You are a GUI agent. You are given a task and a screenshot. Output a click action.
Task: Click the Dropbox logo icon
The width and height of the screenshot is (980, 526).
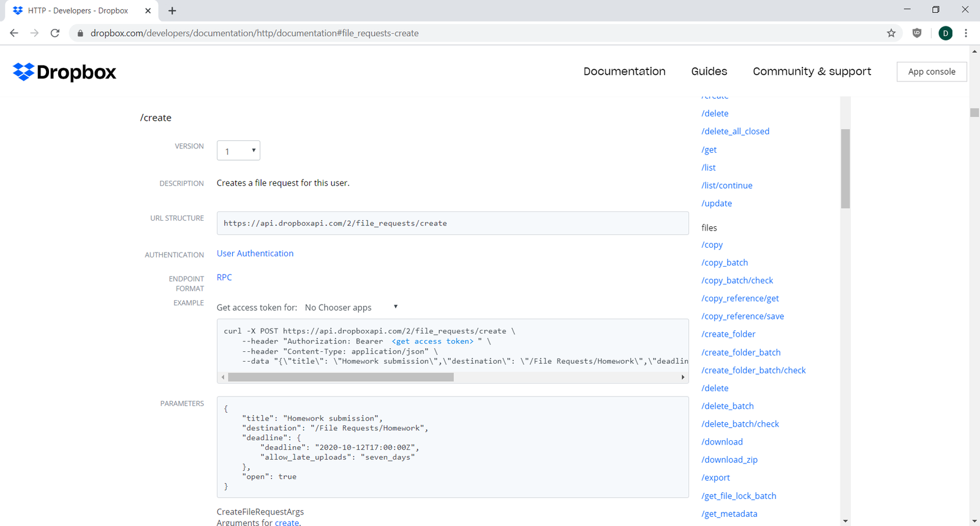23,72
